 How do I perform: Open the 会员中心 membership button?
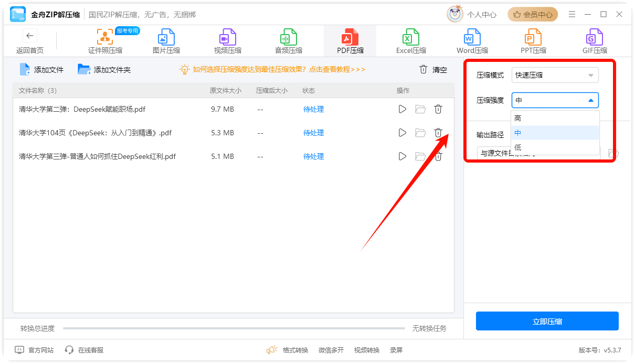[x=533, y=15]
